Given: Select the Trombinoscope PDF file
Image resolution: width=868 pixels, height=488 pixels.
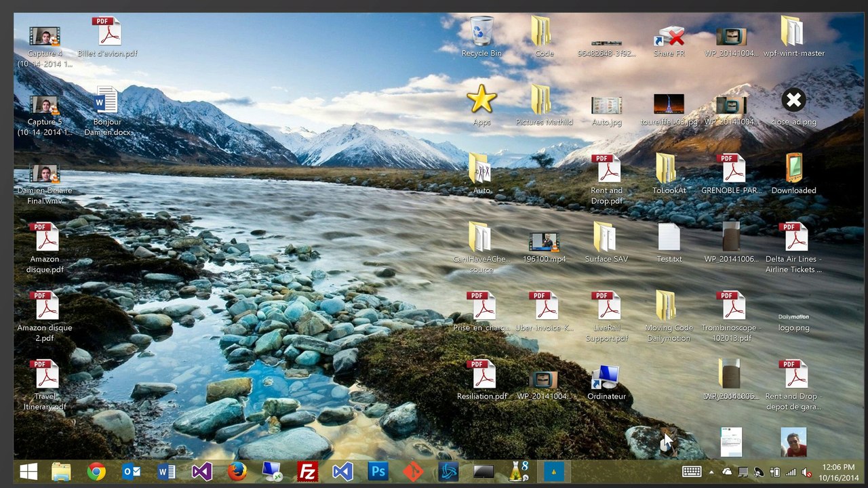Looking at the screenshot, I should [731, 316].
